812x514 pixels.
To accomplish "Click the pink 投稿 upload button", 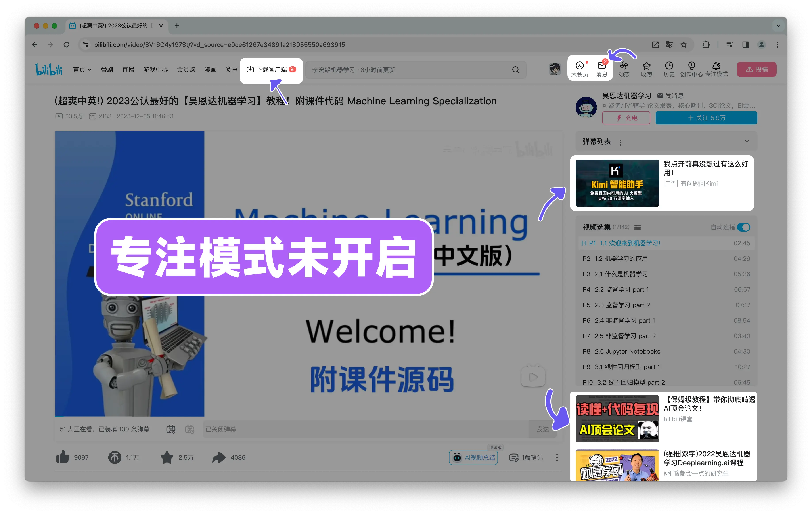I will pyautogui.click(x=756, y=69).
